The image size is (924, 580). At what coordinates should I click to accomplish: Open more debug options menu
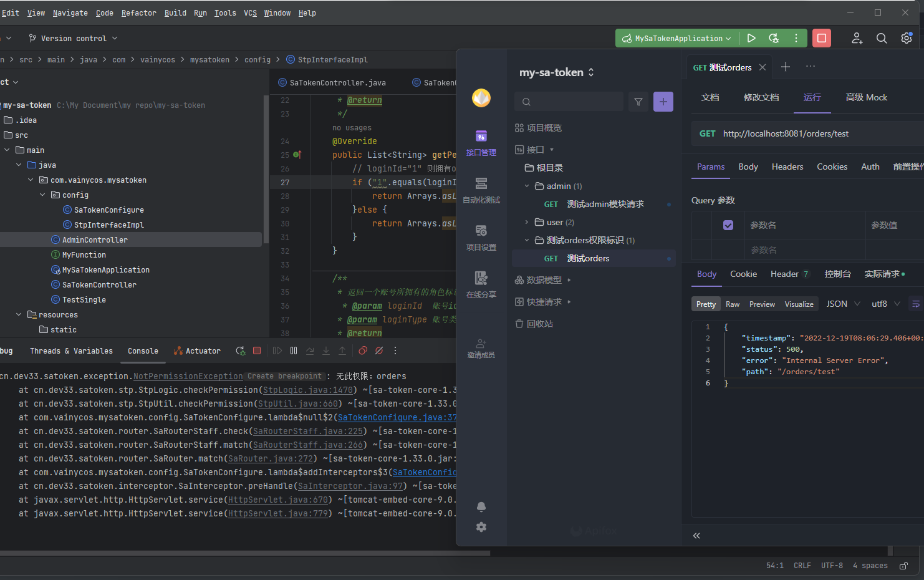click(395, 350)
